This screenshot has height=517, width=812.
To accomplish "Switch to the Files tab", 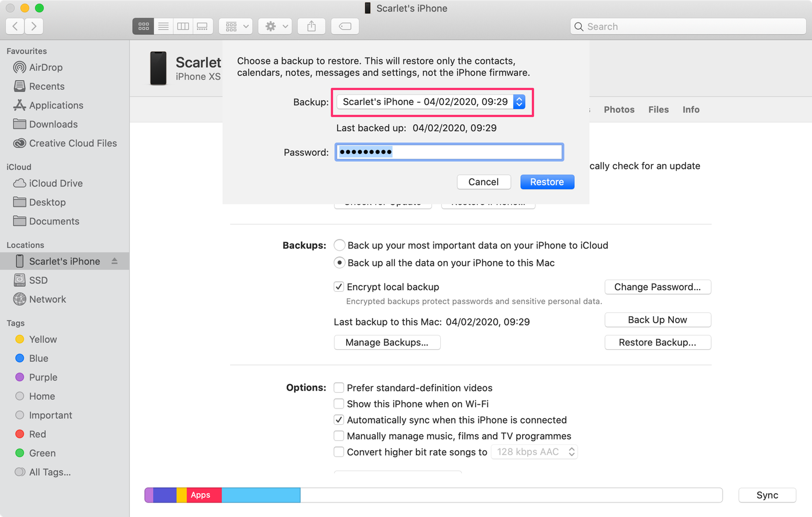I will pos(658,110).
